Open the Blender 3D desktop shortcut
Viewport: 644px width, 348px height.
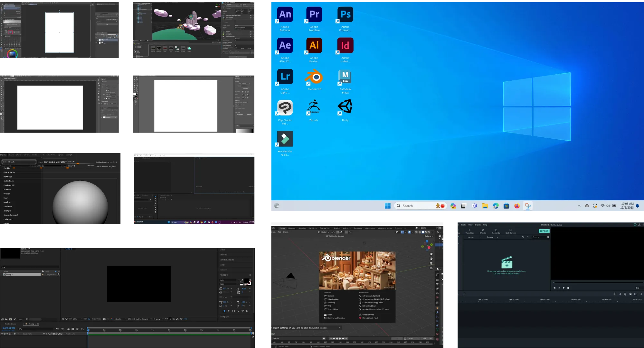(x=314, y=77)
